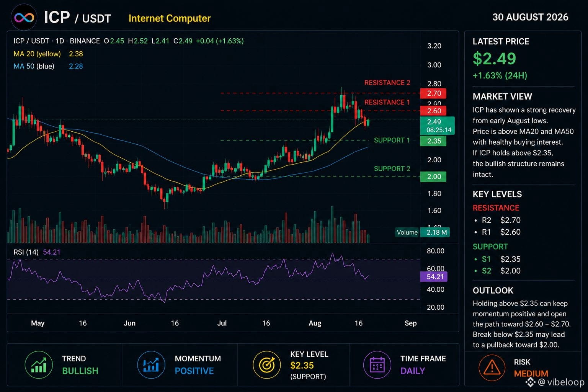The height and width of the screenshot is (392, 588).
Task: Click the green Trend bar-chart icon
Action: (x=39, y=365)
